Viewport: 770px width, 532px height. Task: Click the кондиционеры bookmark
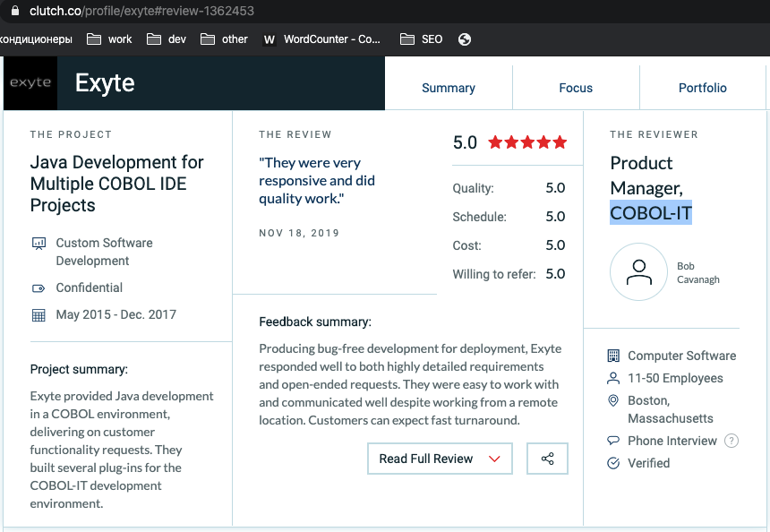37,39
